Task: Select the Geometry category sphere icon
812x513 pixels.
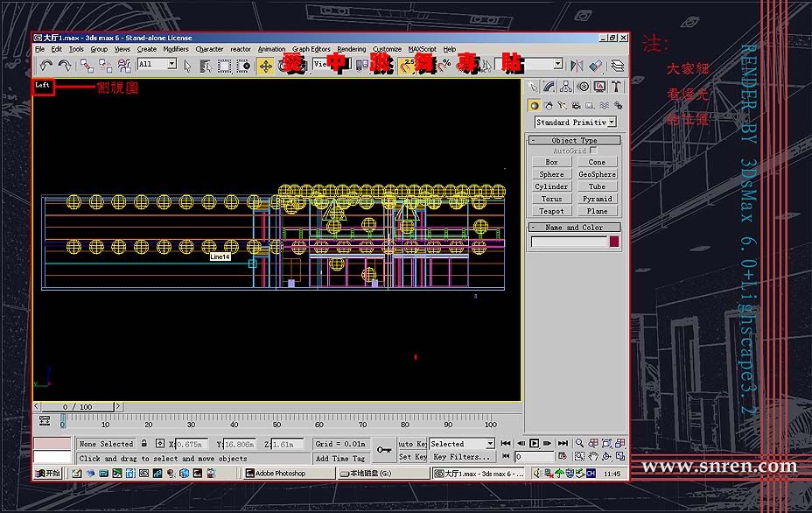Action: [534, 106]
